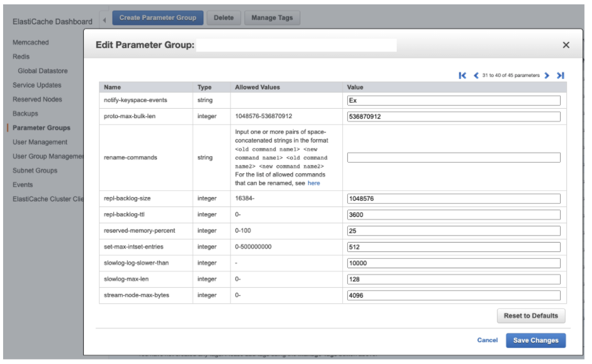
Task: Go to previous page of parameters
Action: [x=476, y=76]
